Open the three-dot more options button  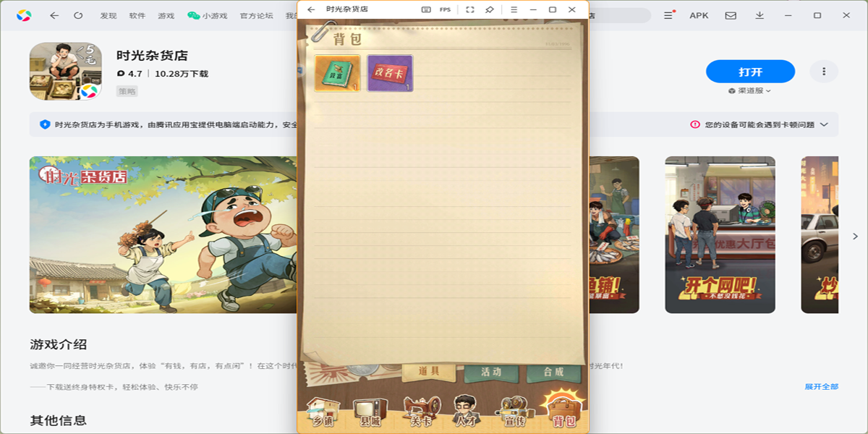click(824, 72)
